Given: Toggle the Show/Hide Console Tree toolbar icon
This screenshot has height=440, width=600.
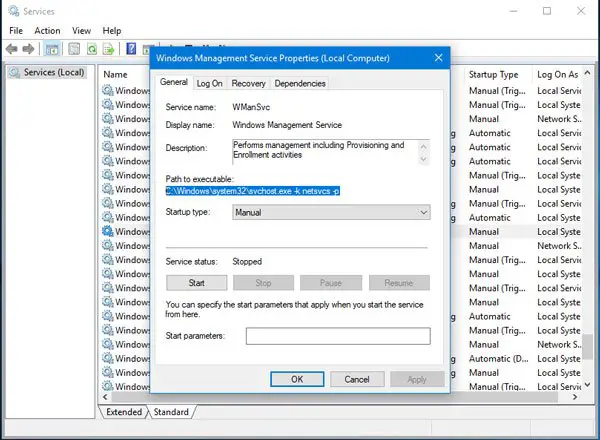Looking at the screenshot, I should click(x=52, y=49).
